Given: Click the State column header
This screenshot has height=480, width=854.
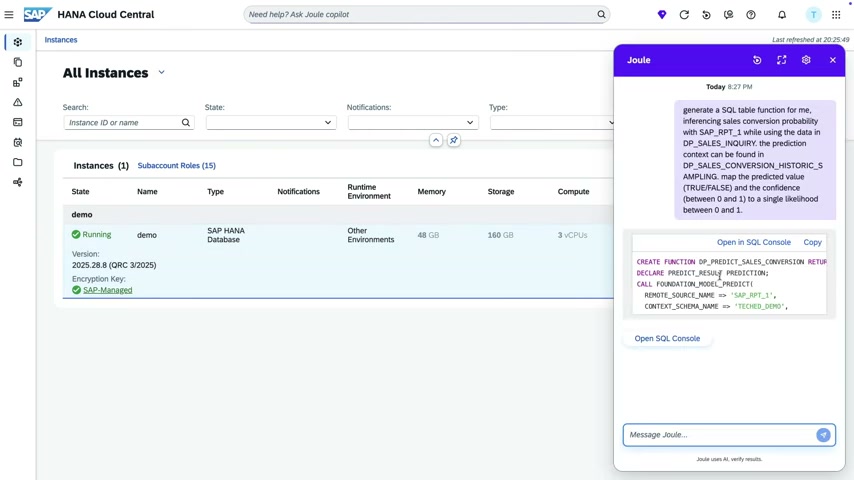Looking at the screenshot, I should (81, 192).
